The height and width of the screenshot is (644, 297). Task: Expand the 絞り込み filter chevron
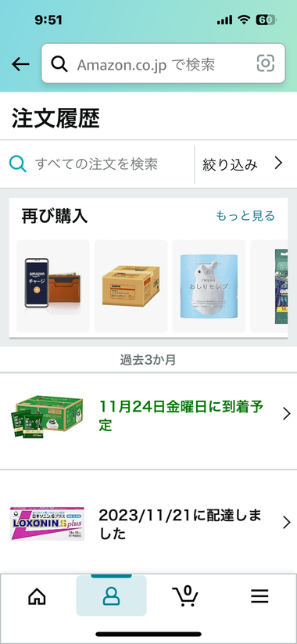(279, 164)
